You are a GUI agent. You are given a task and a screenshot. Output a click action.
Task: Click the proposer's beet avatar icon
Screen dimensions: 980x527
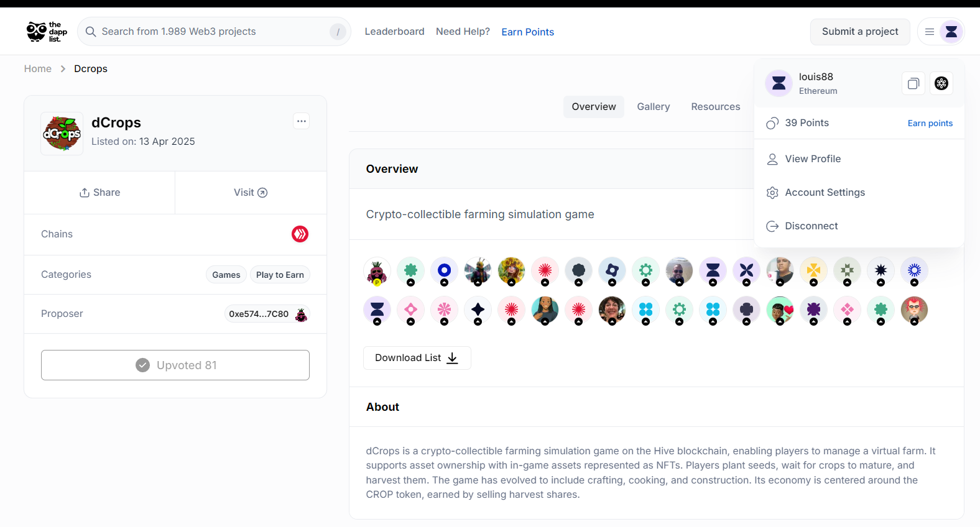tap(301, 314)
